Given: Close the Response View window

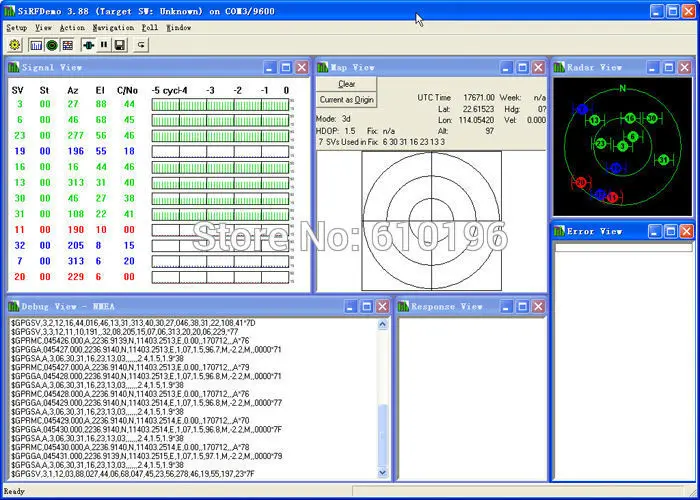Looking at the screenshot, I should point(538,306).
